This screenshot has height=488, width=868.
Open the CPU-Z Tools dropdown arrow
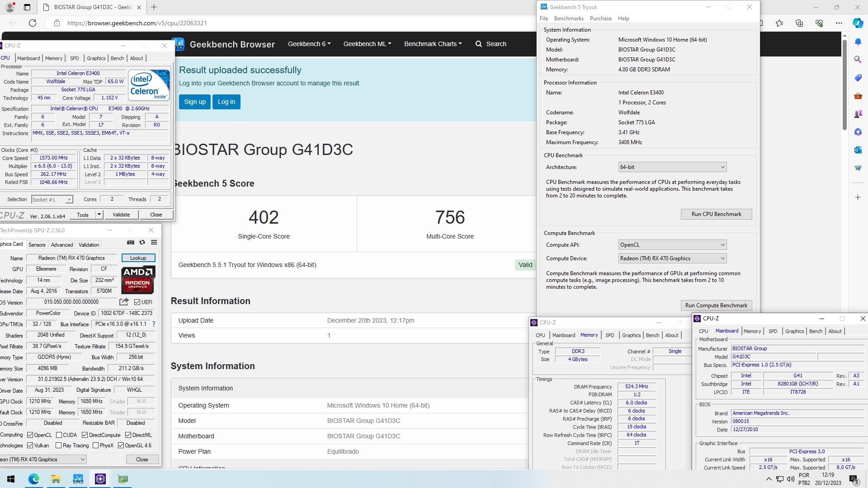click(99, 215)
